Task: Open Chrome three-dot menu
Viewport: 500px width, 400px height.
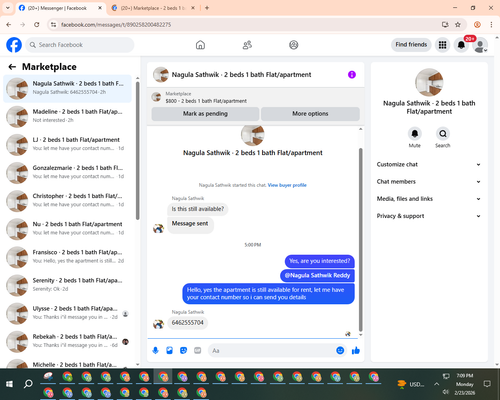Action: point(491,25)
